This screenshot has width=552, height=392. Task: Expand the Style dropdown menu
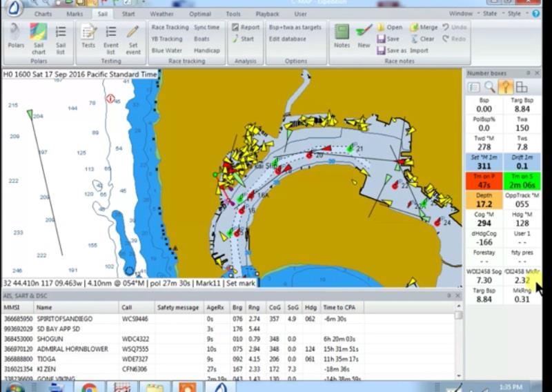click(517, 14)
